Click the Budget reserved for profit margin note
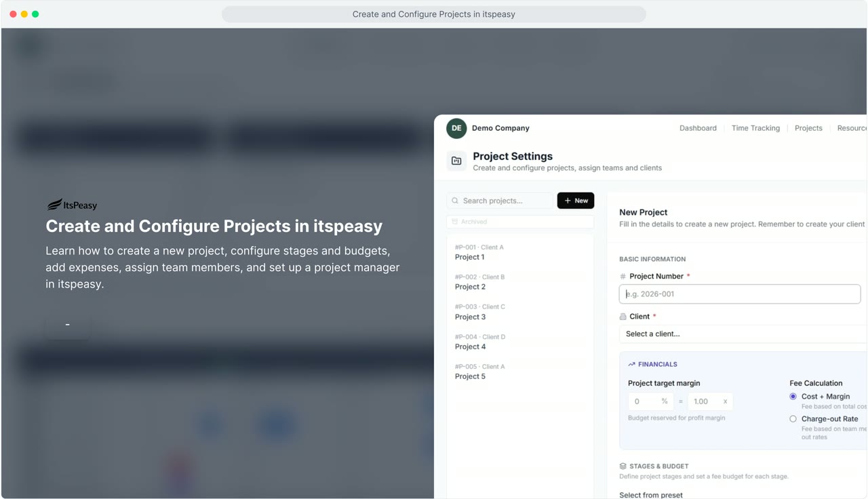This screenshot has height=499, width=868. point(677,418)
